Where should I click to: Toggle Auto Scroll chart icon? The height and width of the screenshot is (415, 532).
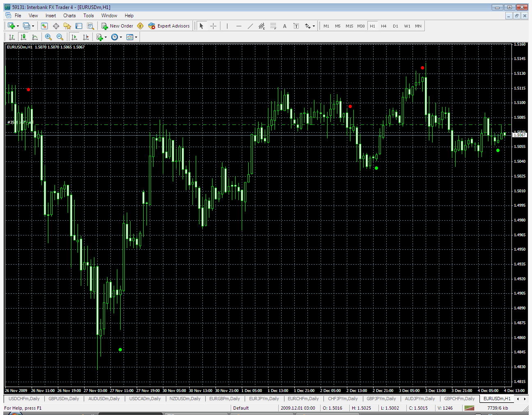(74, 37)
